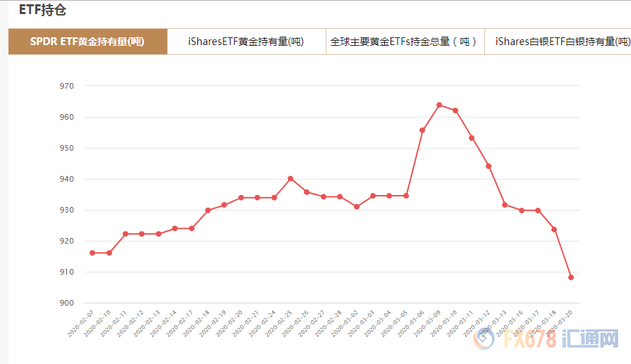Viewport: 631px width, 364px height.
Task: Click the 2020-02-26 data point
Action: click(x=307, y=192)
